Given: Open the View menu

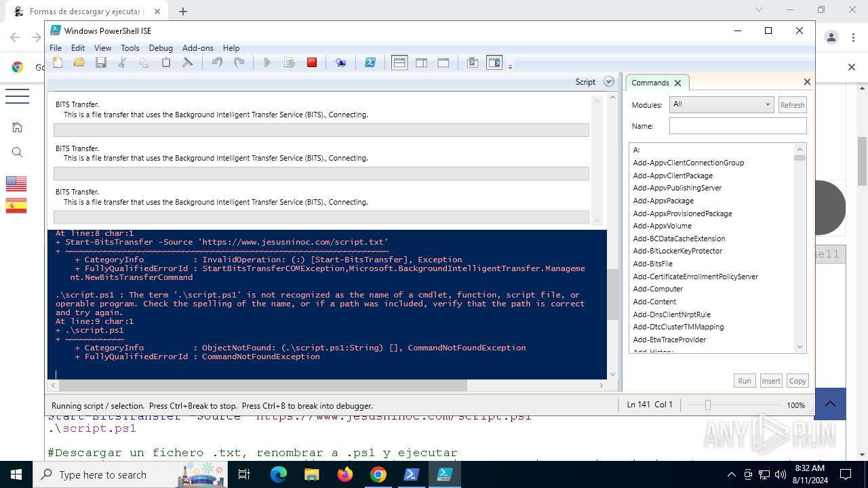Looking at the screenshot, I should 102,48.
